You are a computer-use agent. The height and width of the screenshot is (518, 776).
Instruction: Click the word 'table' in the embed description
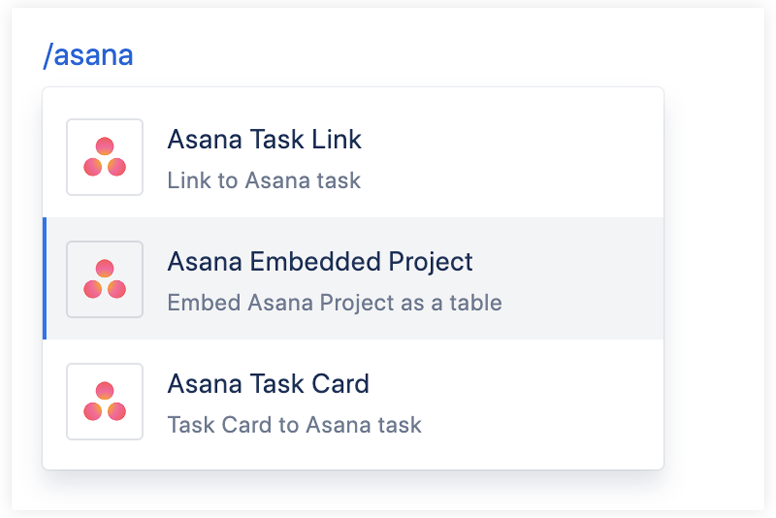click(475, 303)
